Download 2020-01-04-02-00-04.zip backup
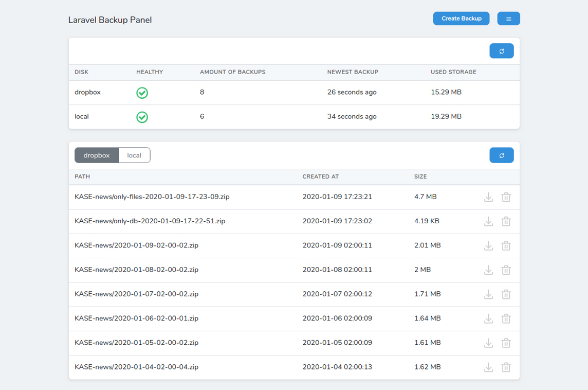The image size is (588, 390). (x=488, y=367)
